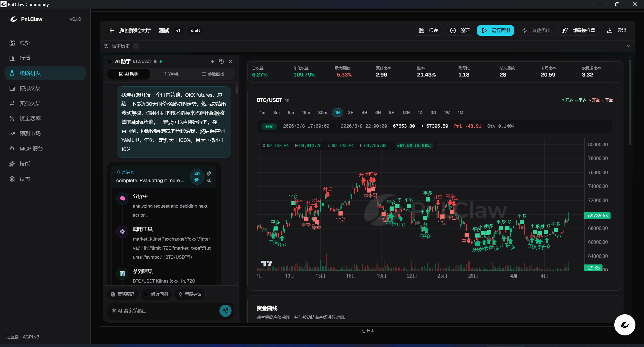This screenshot has height=347, width=644.
Task: Click the 开多 trade tag
Action: click(x=269, y=126)
